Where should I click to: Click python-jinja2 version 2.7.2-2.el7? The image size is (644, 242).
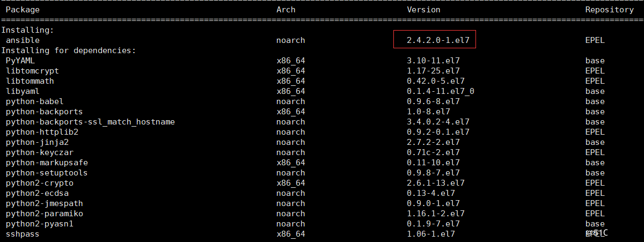point(433,142)
